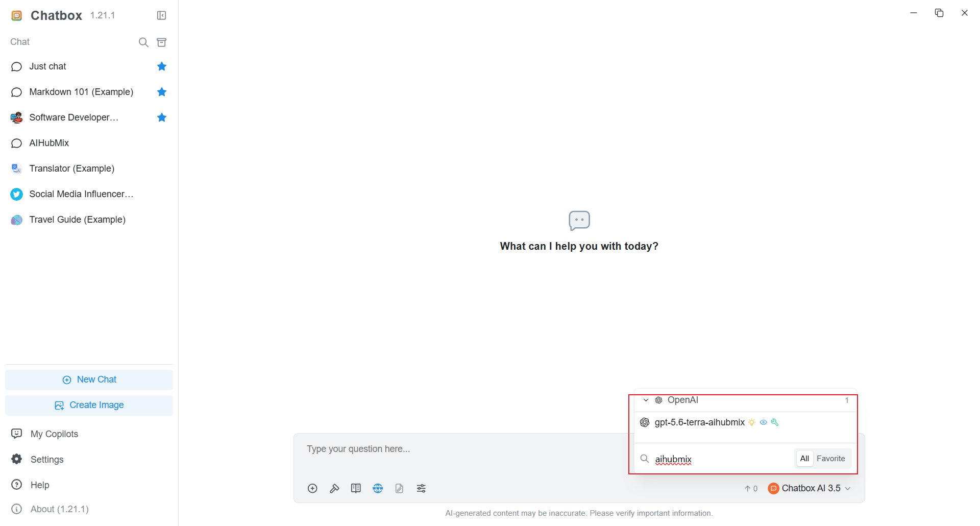980x526 pixels.
Task: Toggle web browsing globe icon
Action: [378, 489]
